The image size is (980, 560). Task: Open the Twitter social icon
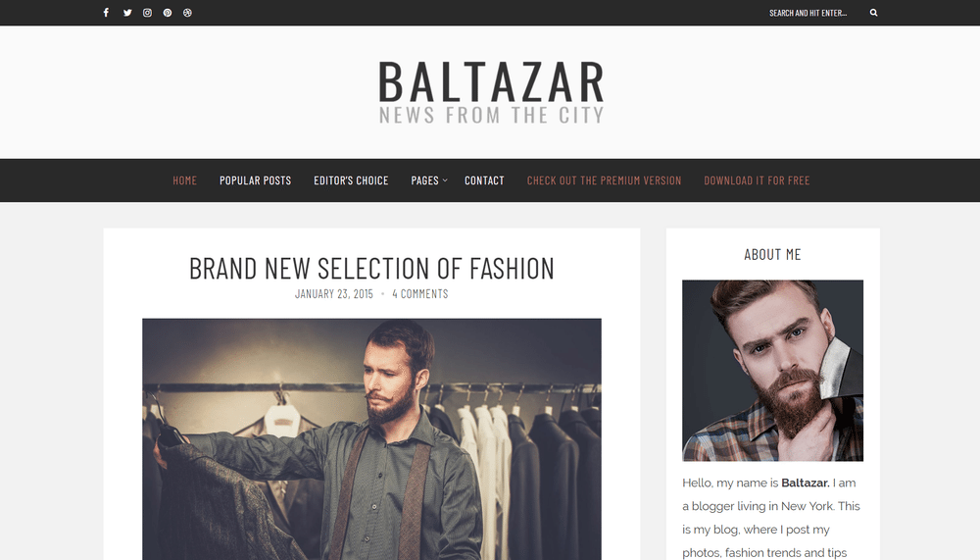click(x=127, y=13)
